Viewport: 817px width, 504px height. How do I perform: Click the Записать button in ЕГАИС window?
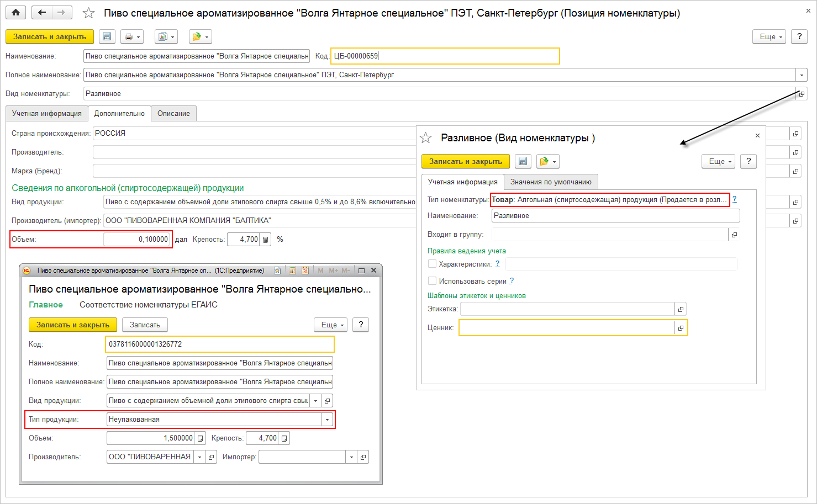click(145, 325)
